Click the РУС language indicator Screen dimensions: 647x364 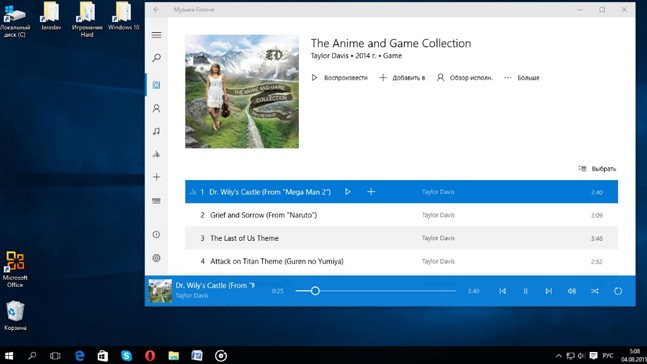[x=608, y=356]
